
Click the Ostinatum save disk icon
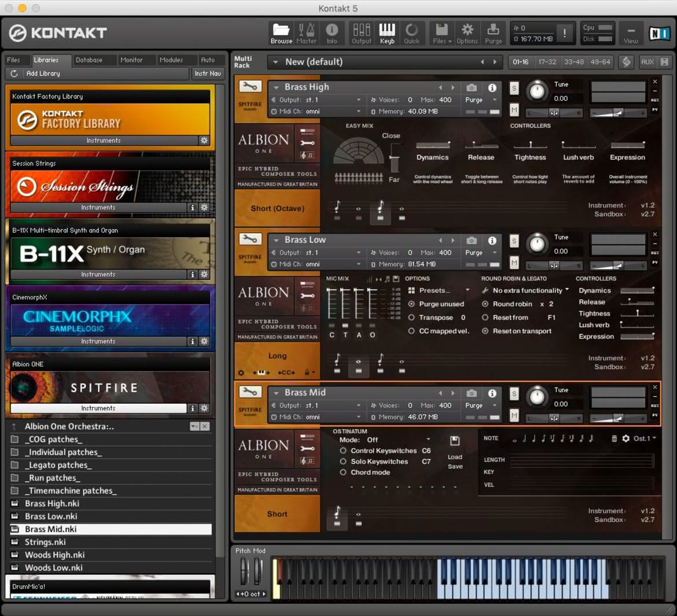(455, 440)
